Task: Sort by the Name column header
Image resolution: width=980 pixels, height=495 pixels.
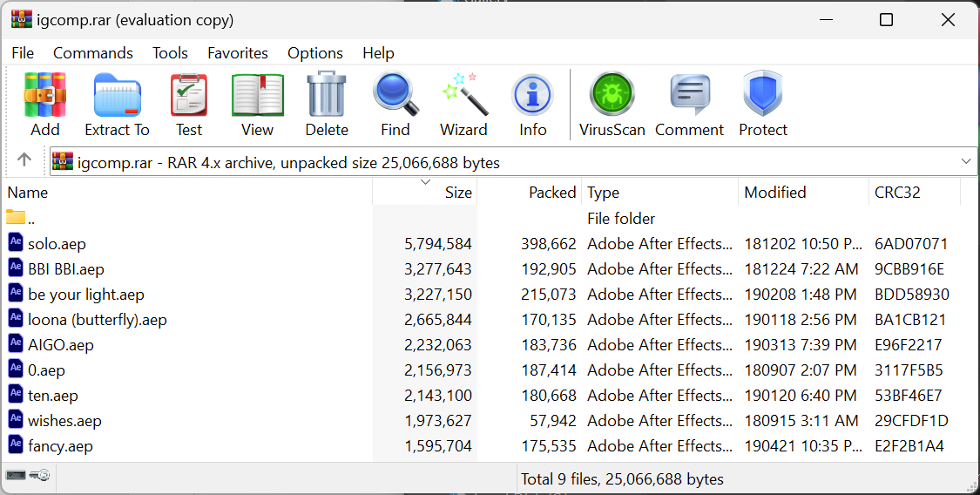Action: (187, 193)
